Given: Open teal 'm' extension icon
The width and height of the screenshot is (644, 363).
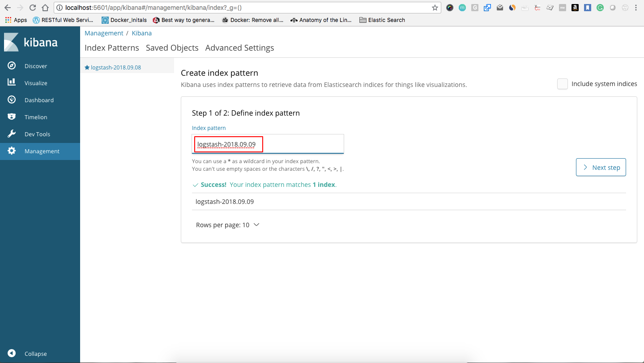Looking at the screenshot, I should (462, 8).
